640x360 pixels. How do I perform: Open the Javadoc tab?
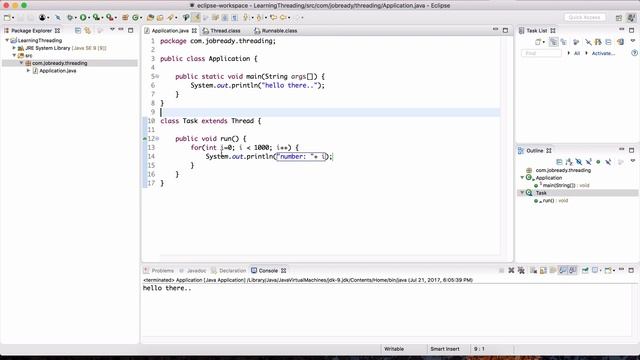(x=196, y=271)
